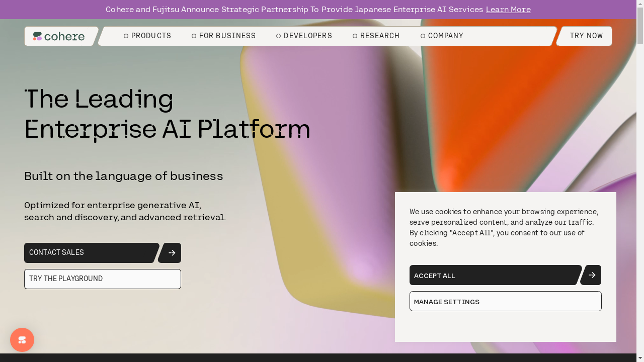The height and width of the screenshot is (362, 644).
Task: Open Manage Settings for cookies
Action: 506,301
